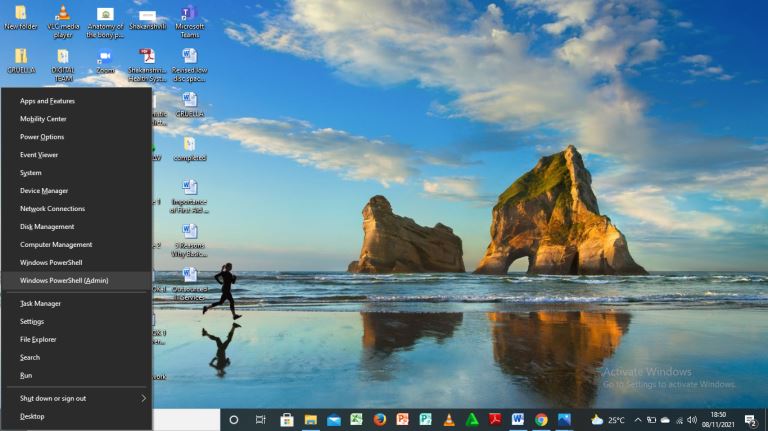The image size is (768, 431).
Task: Choose Apps and Features
Action: (x=76, y=101)
